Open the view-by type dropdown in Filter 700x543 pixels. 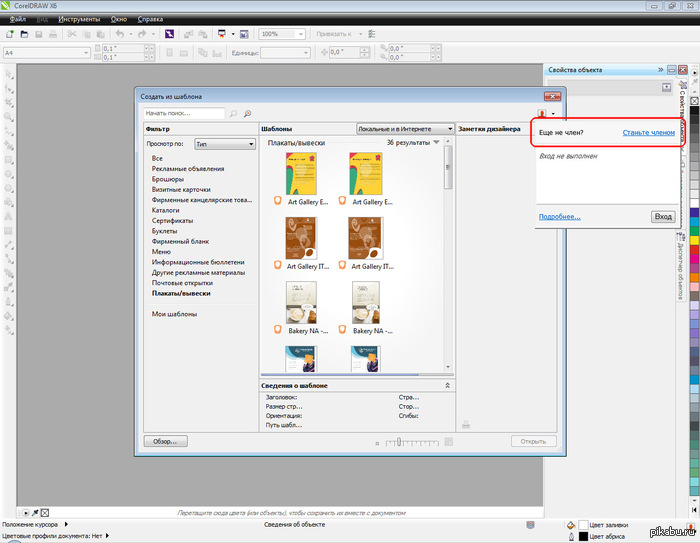click(225, 144)
